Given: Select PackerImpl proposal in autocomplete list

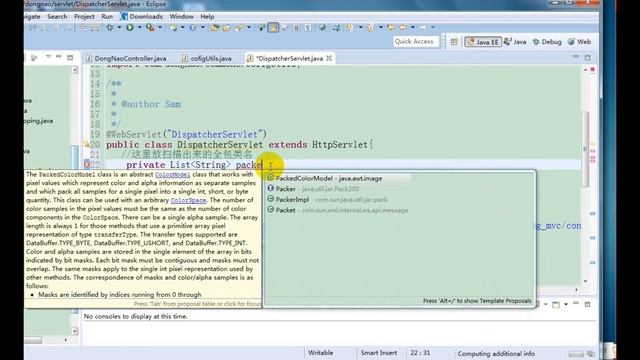Looking at the screenshot, I should click(327, 200).
